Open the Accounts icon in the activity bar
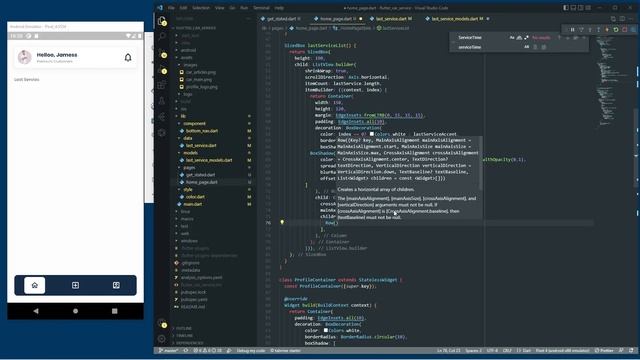 162,323
